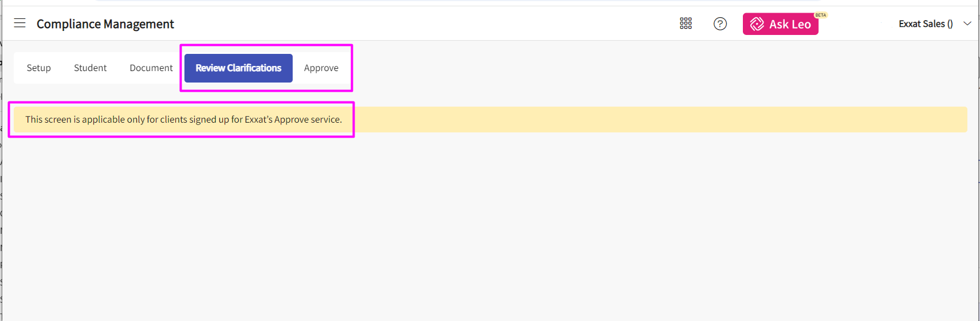
Task: Click the BETA badge on Ask Leo
Action: pyautogui.click(x=821, y=15)
